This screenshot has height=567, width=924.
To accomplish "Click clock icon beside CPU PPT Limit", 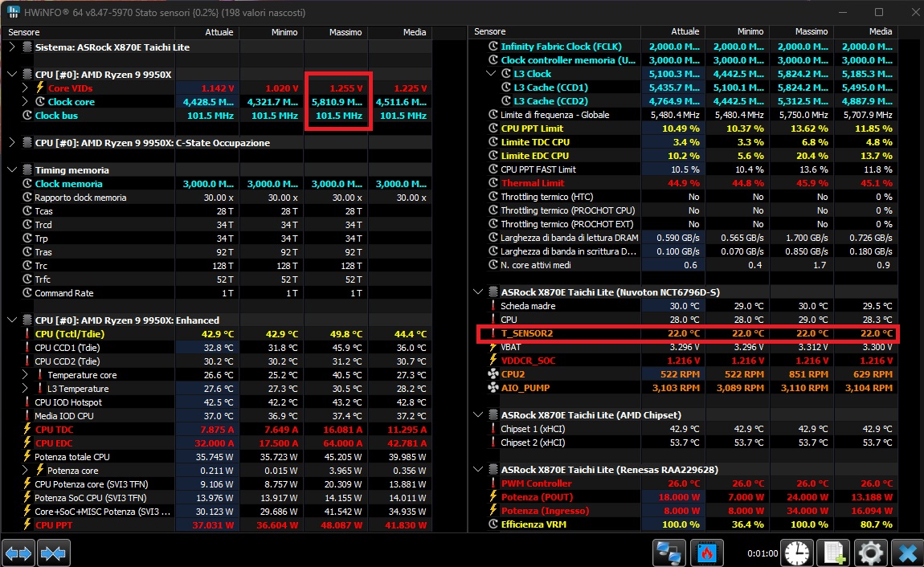I will (x=493, y=128).
